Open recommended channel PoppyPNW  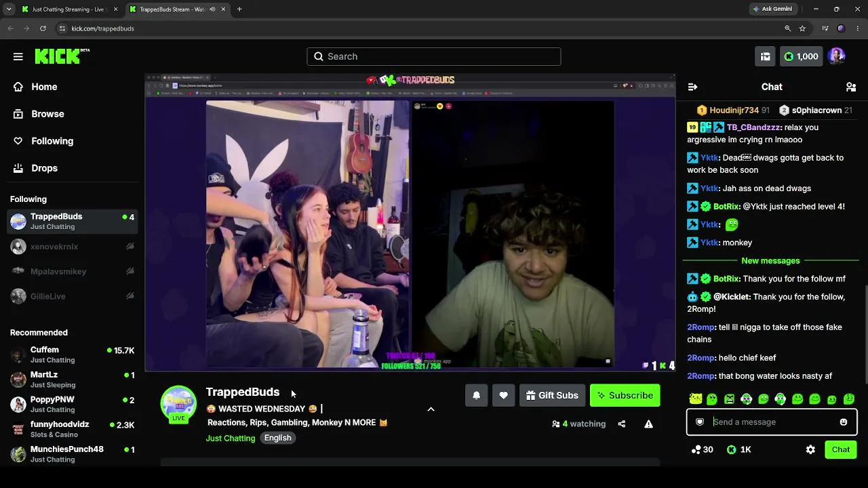[x=72, y=405]
